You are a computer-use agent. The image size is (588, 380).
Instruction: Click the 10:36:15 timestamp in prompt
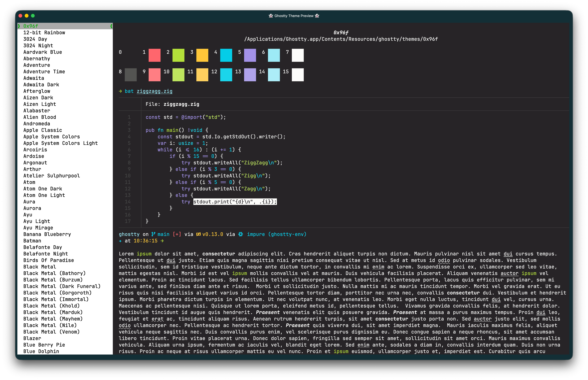145,241
